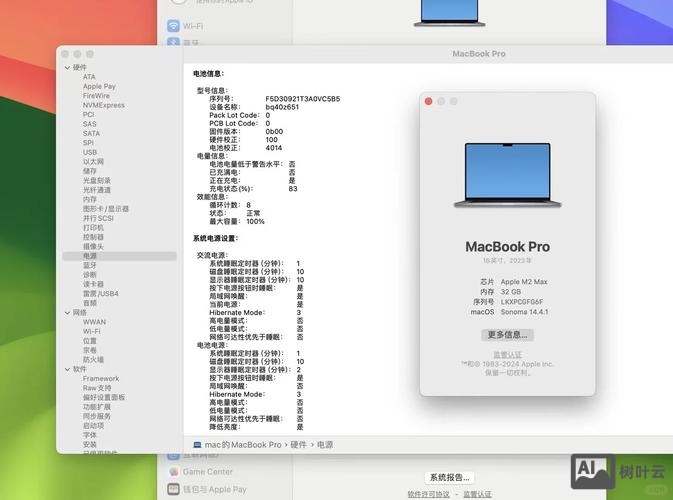673x500 pixels.
Task: Collapse the 软件 section in sidebar
Action: click(x=67, y=369)
